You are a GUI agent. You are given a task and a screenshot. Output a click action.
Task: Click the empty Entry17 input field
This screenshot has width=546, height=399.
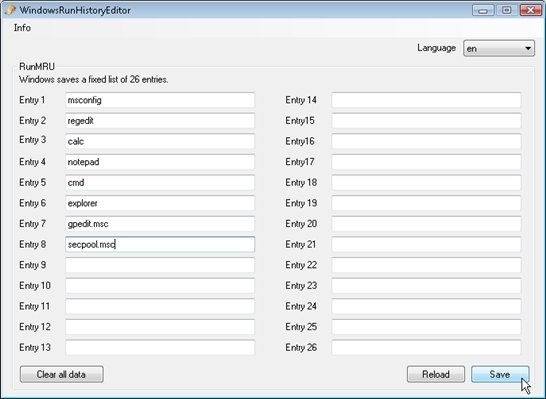pos(426,162)
